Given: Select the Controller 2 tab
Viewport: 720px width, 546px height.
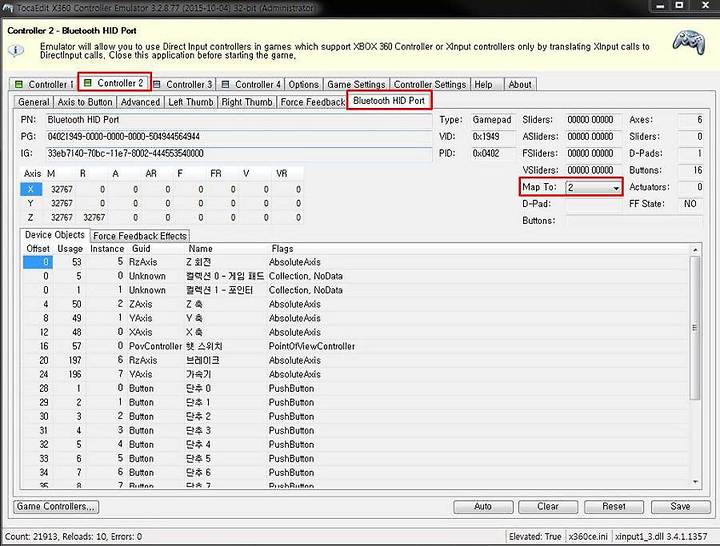Looking at the screenshot, I should (114, 83).
